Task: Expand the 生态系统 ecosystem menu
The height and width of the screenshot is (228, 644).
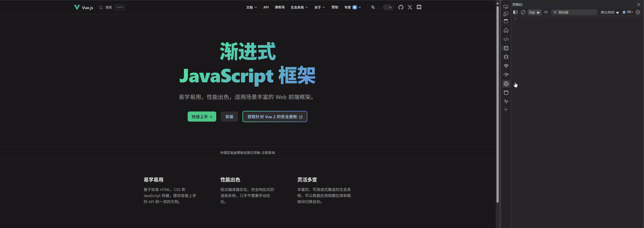Action: [x=299, y=7]
